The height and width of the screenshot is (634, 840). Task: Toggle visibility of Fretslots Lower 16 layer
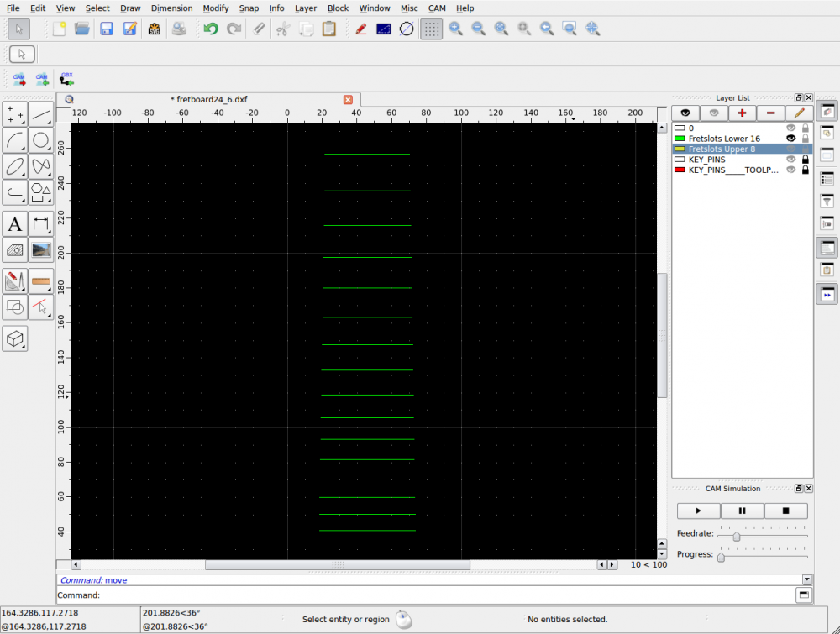point(790,139)
